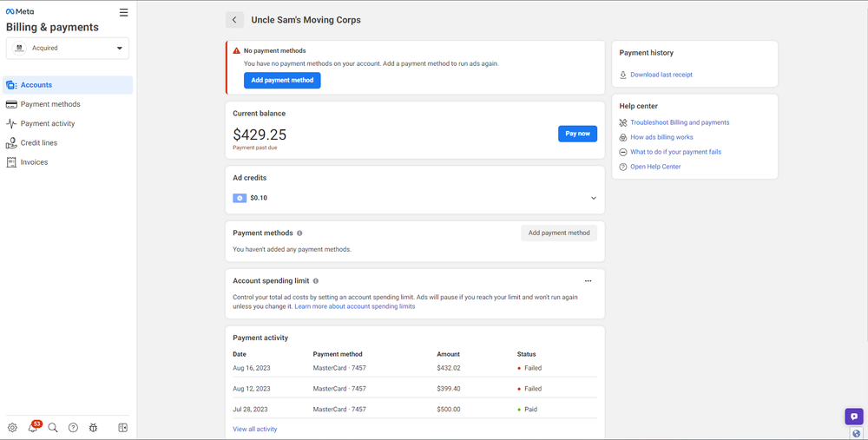Viewport: 868px width, 440px height.
Task: Open Account spending limit more options
Action: click(x=588, y=281)
